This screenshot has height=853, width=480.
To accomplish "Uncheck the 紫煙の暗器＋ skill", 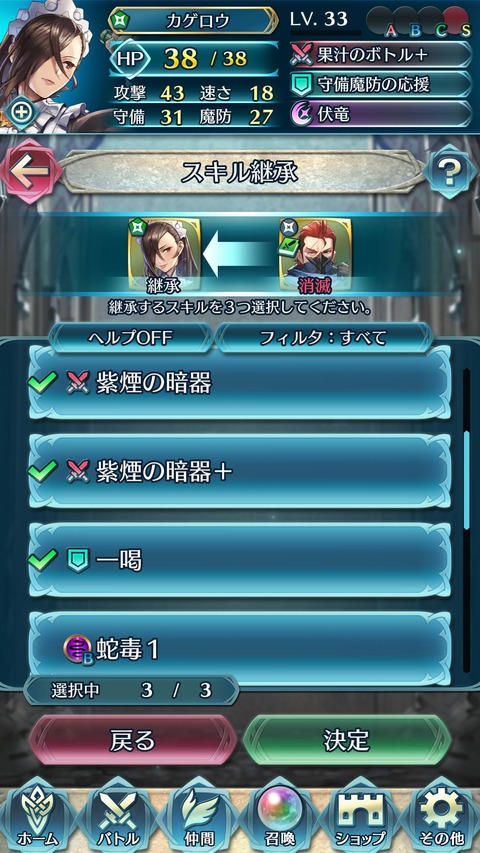I will tap(240, 471).
